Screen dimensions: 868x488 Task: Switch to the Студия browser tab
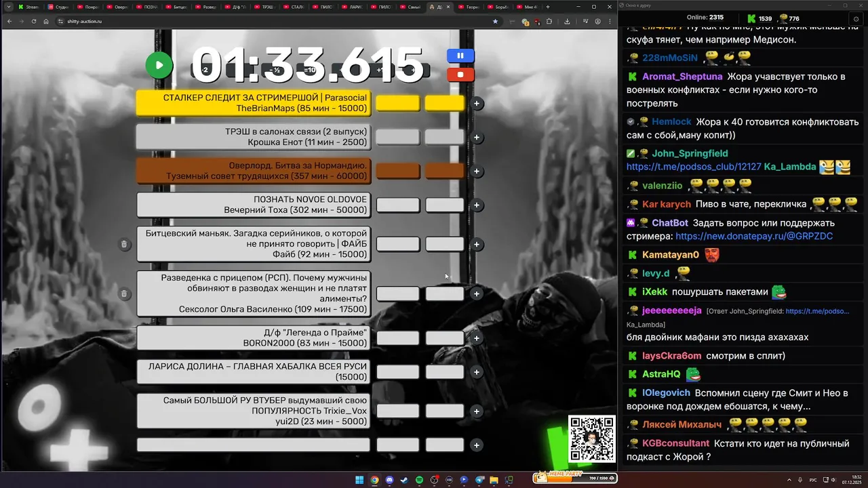(59, 7)
